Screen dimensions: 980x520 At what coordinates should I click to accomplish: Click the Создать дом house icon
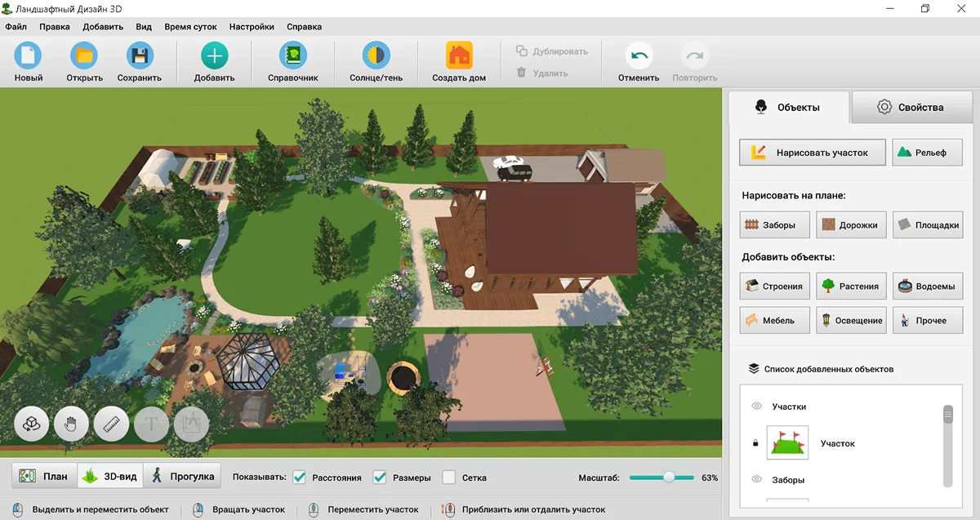[459, 57]
